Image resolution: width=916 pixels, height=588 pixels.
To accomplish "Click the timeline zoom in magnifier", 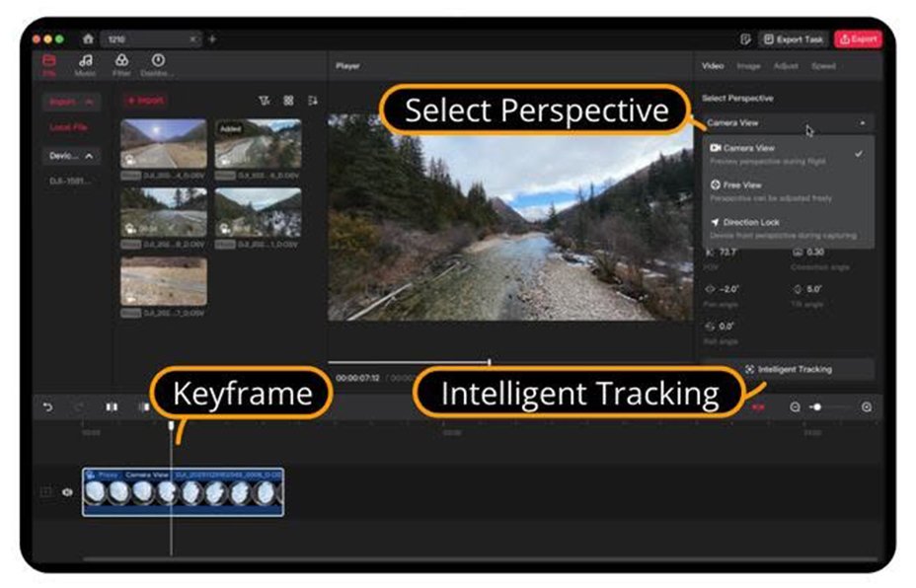I will 867,407.
